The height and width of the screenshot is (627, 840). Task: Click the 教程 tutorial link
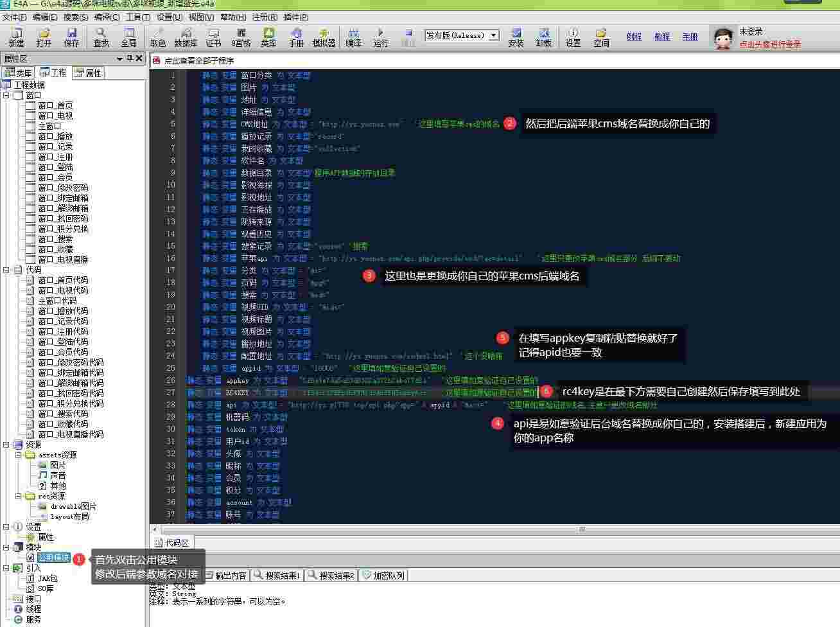(662, 37)
